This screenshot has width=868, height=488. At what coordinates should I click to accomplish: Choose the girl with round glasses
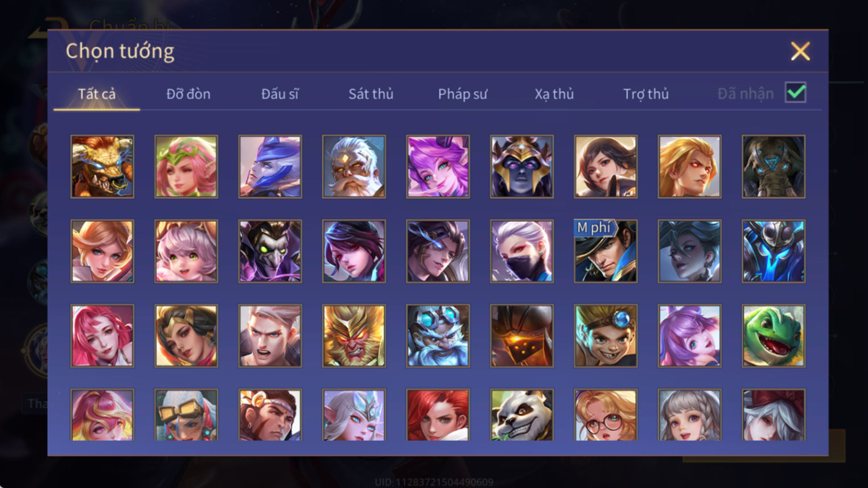point(605,415)
